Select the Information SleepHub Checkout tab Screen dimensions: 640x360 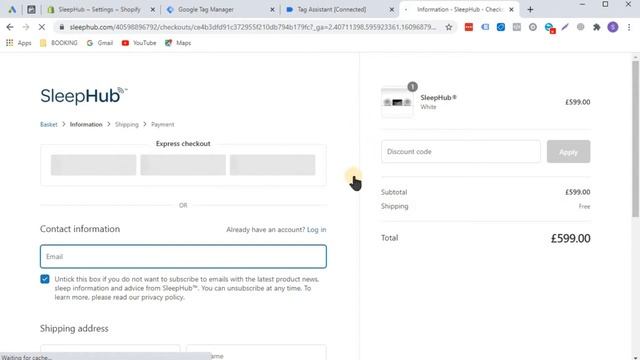pos(460,9)
